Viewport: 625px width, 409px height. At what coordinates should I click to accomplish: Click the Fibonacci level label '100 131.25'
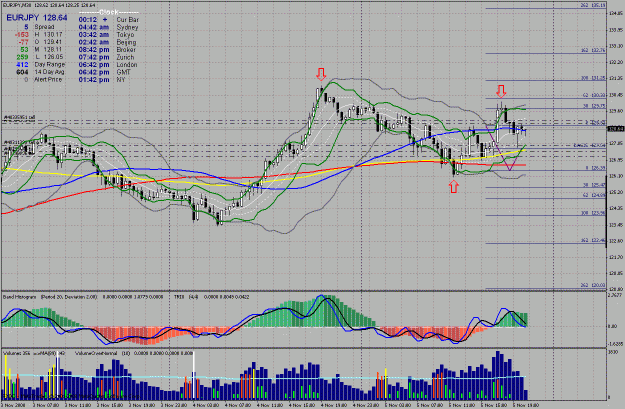tap(593, 78)
